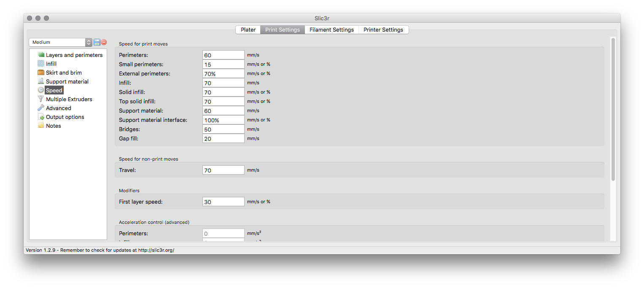Click the preset stepper arrows
644x288 pixels.
pos(88,42)
